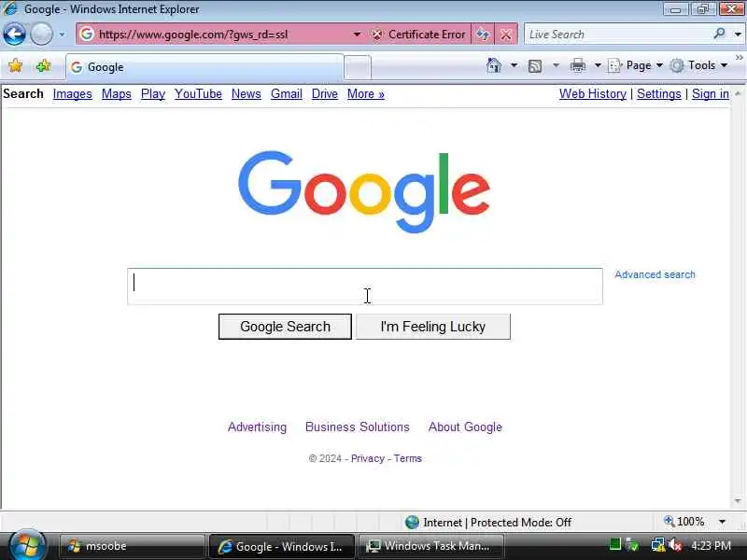Viewport: 747px width, 560px height.
Task: Click the Internet zone globe icon in status bar
Action: tap(412, 523)
